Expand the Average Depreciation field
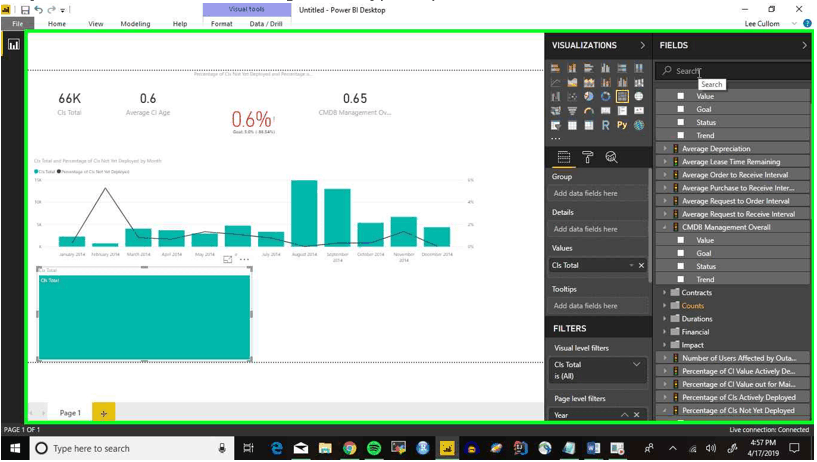The width and height of the screenshot is (817, 462). pos(665,148)
